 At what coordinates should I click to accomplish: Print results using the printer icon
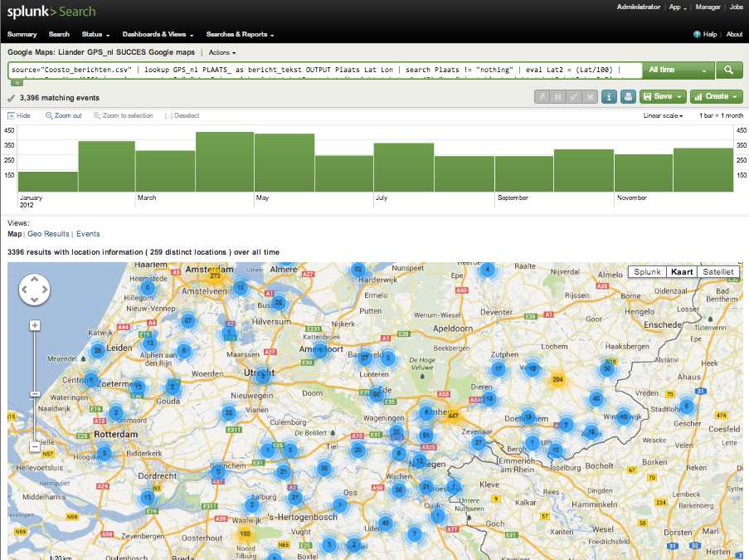pos(628,97)
